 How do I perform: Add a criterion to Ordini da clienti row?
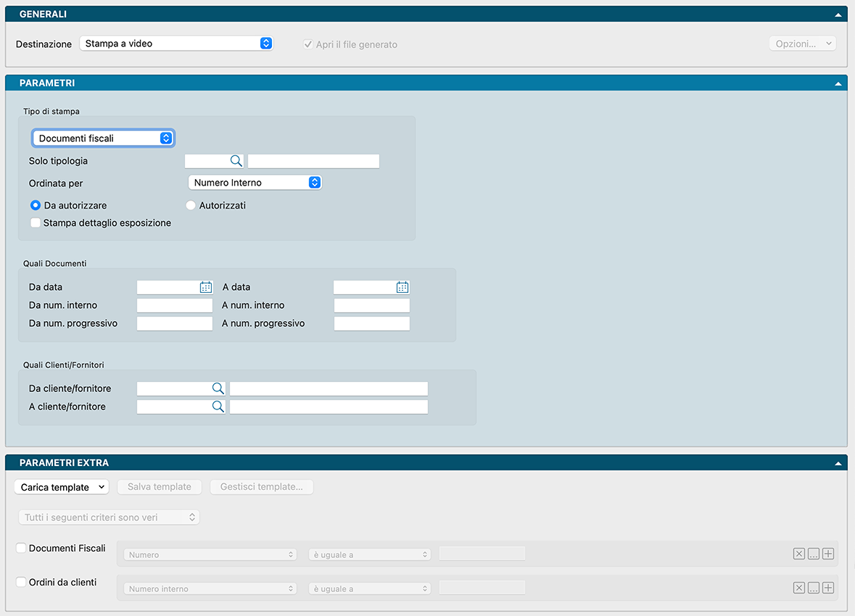coord(828,588)
